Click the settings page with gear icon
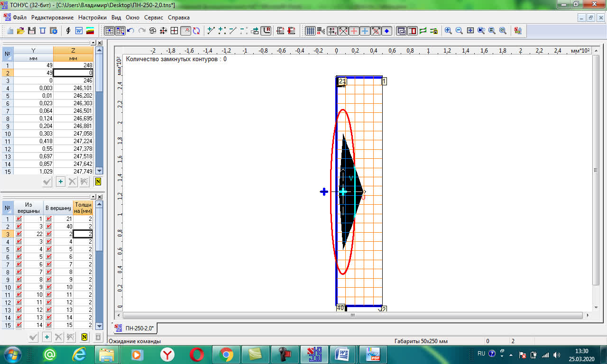This screenshot has height=364, width=607. pyautogui.click(x=54, y=31)
